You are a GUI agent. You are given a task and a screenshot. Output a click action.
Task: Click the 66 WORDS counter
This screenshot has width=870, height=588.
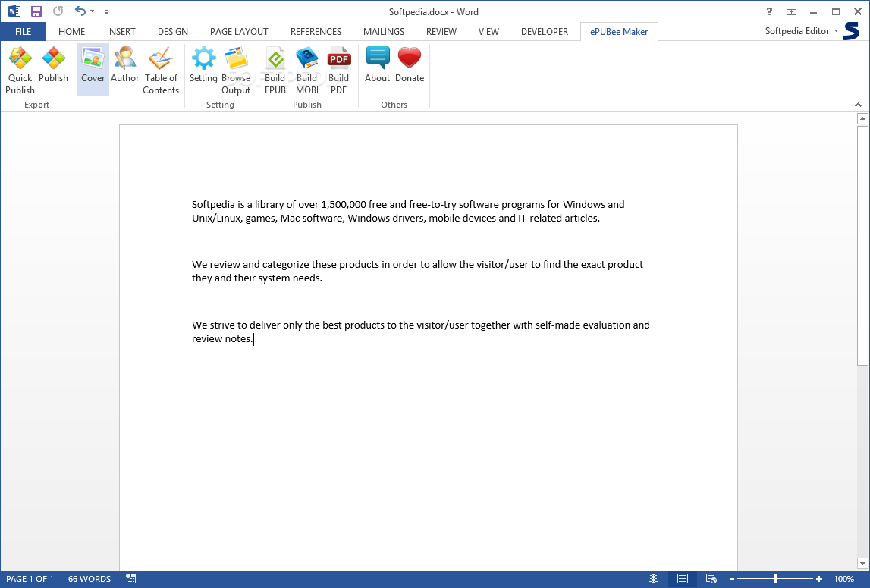[x=90, y=579]
